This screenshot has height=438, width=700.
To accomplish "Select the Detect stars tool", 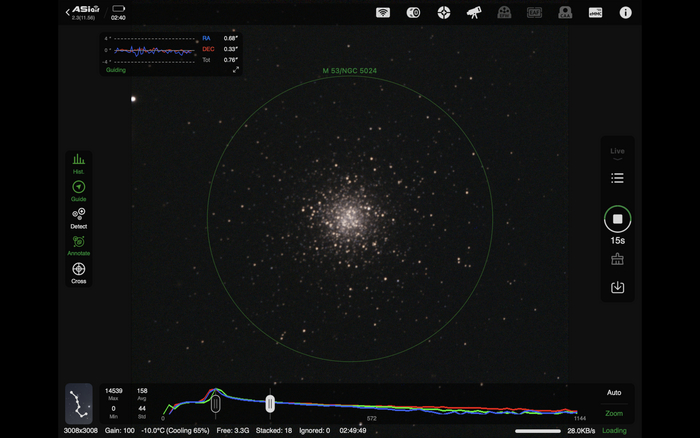I will point(79,218).
